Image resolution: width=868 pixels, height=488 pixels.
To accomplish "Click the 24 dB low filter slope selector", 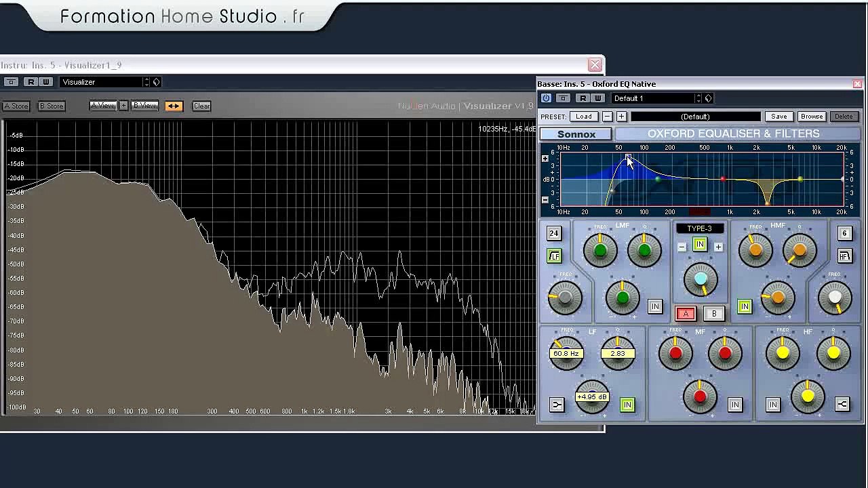I will [x=554, y=233].
